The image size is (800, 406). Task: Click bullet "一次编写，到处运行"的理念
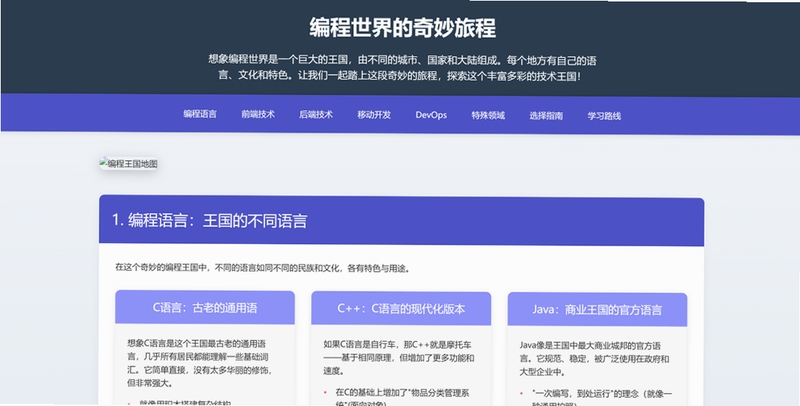[602, 399]
